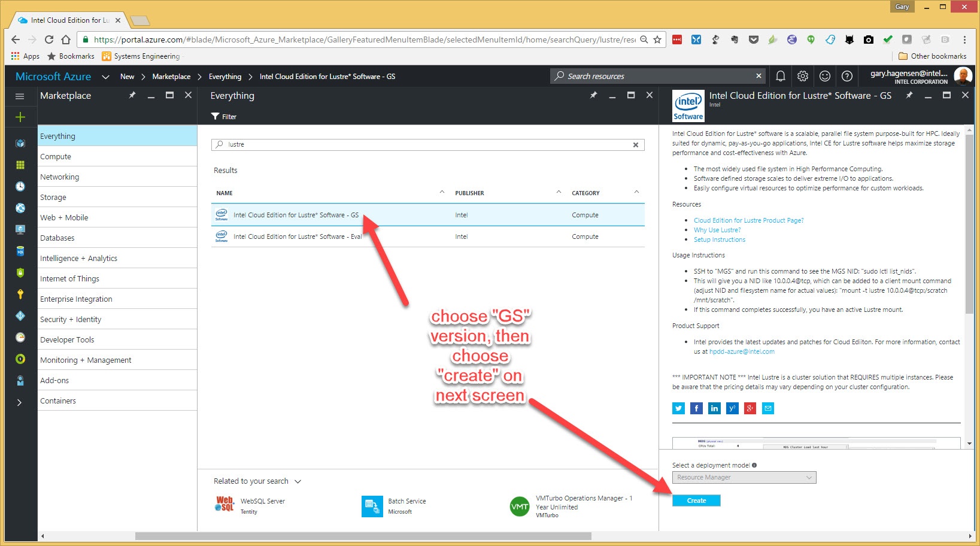
Task: Click the feedback smiley icon
Action: [825, 76]
